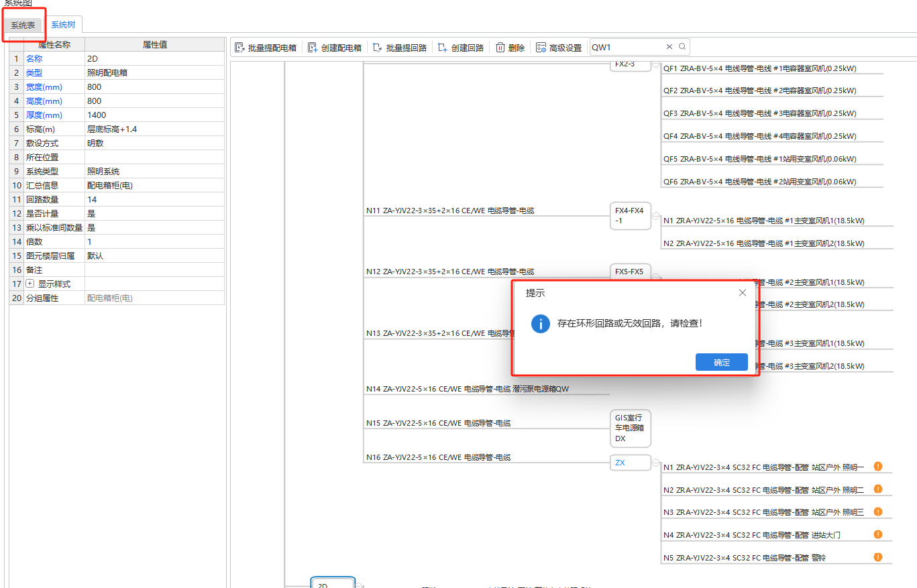The width and height of the screenshot is (917, 588).
Task: Click the 高度(mm) property name
Action: point(44,101)
